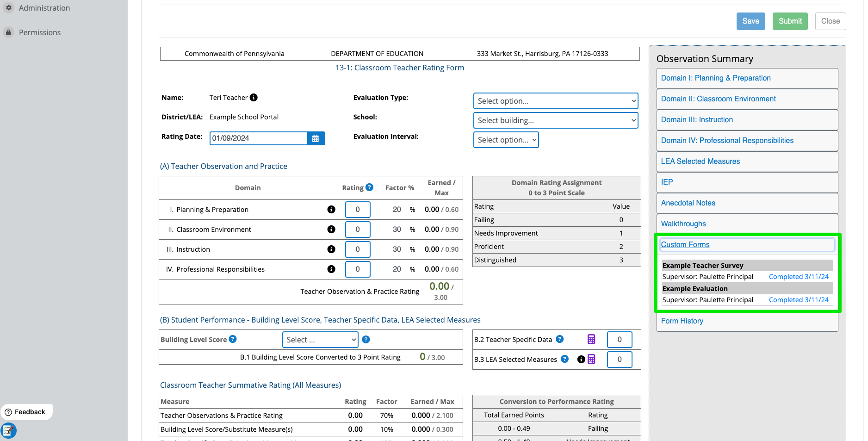Open the School building dropdown
The image size is (868, 441).
pyautogui.click(x=556, y=120)
